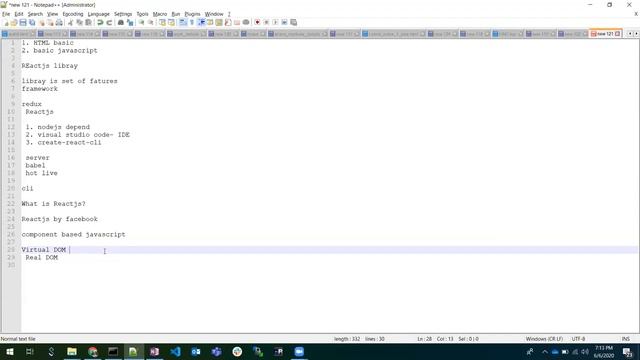Open the Plugins menu
The image size is (640, 360).
click(192, 14)
